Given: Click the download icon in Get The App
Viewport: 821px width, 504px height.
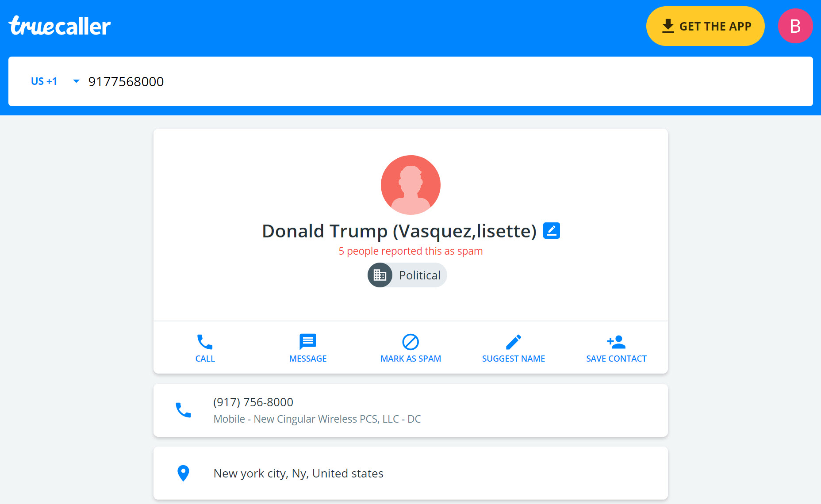Looking at the screenshot, I should [668, 26].
